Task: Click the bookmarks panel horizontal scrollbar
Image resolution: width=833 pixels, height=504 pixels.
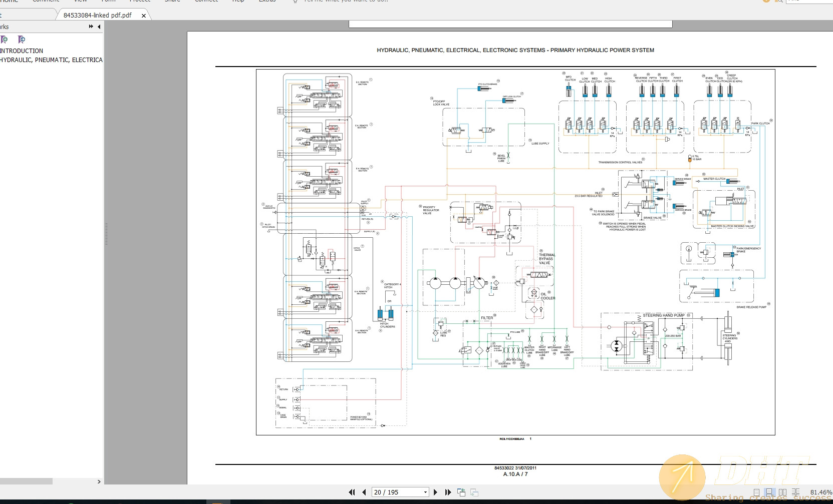Action: click(x=26, y=481)
